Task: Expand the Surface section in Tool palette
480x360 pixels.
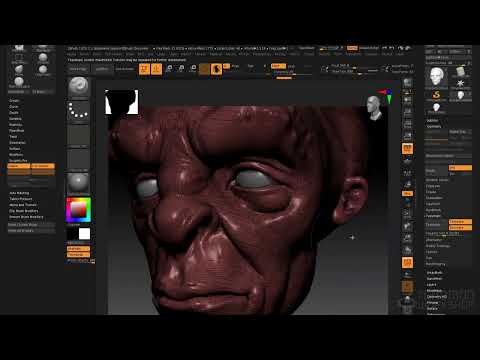Action: [432, 309]
